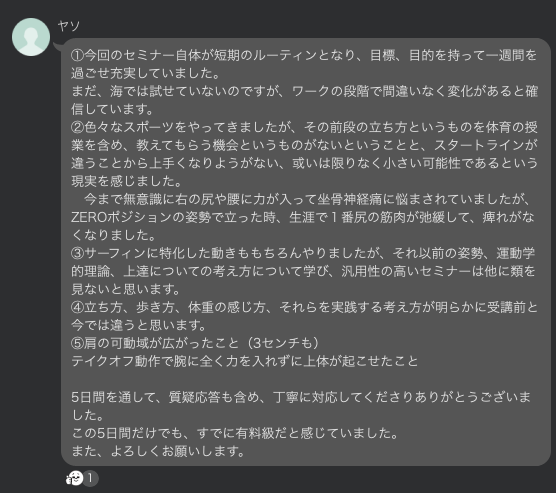Click the line 今では違うと思います

[x=139, y=325]
